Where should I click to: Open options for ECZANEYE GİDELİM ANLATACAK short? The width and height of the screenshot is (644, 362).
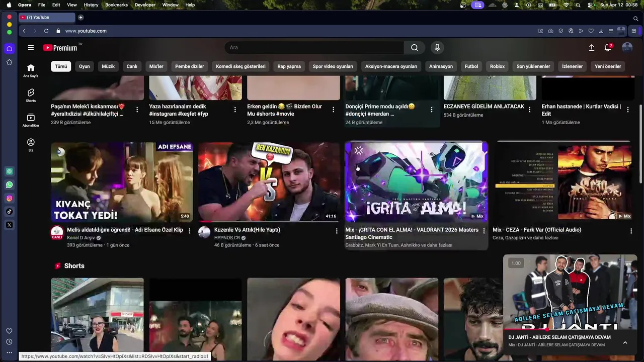pyautogui.click(x=529, y=110)
